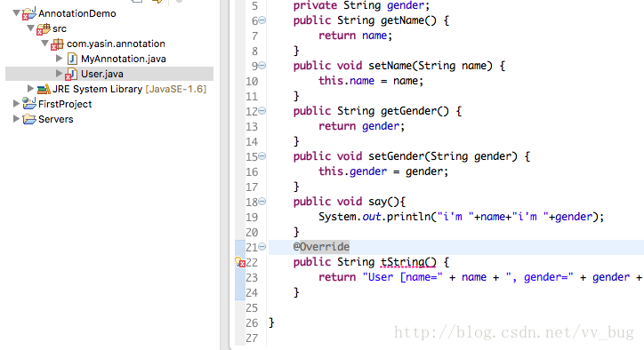The height and width of the screenshot is (350, 644).
Task: Click 'this.gender = gender;' on line 16
Action: coord(383,171)
